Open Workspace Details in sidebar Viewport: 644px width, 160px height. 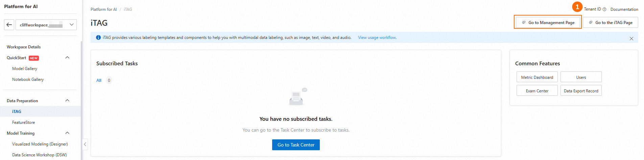[x=24, y=47]
